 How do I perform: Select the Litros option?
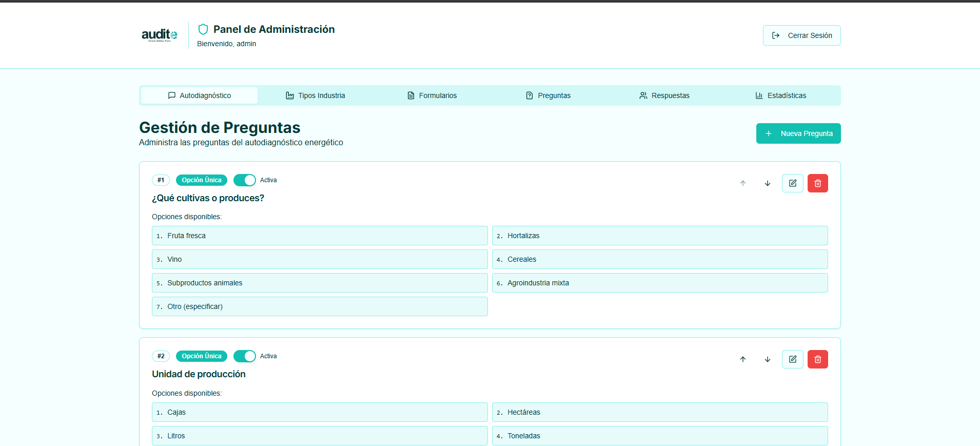(x=320, y=436)
